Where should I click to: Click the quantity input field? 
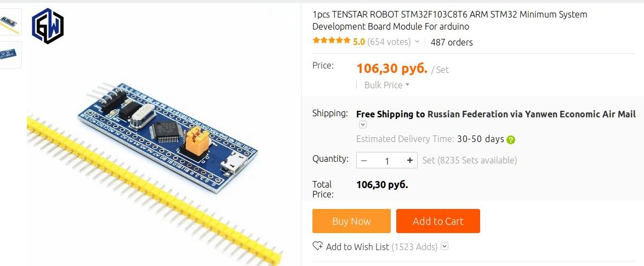tap(386, 160)
